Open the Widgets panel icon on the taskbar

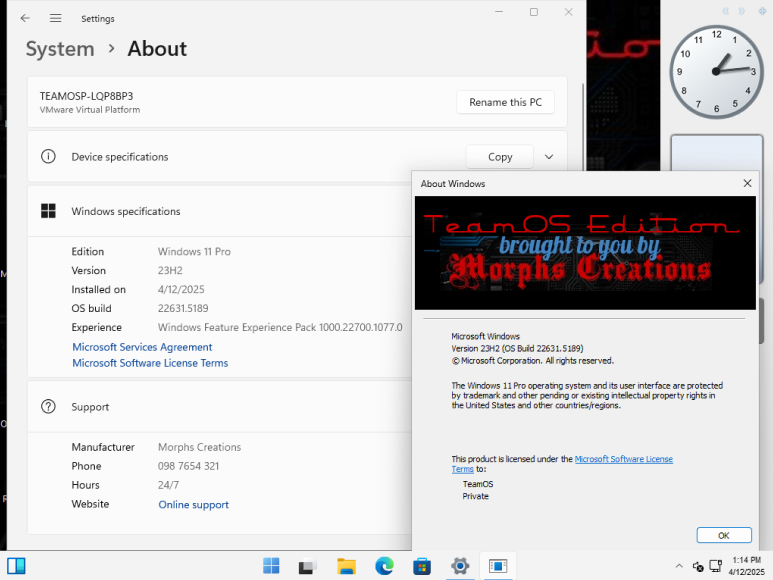tap(16, 566)
